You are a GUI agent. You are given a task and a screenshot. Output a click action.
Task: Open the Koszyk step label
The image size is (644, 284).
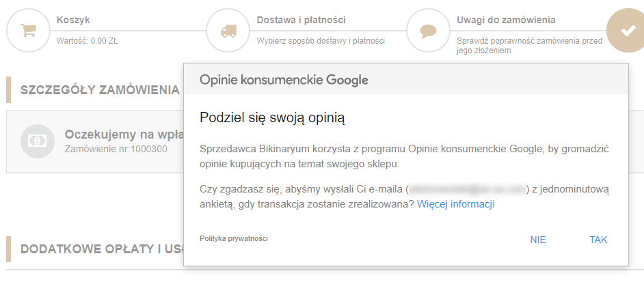(x=73, y=20)
